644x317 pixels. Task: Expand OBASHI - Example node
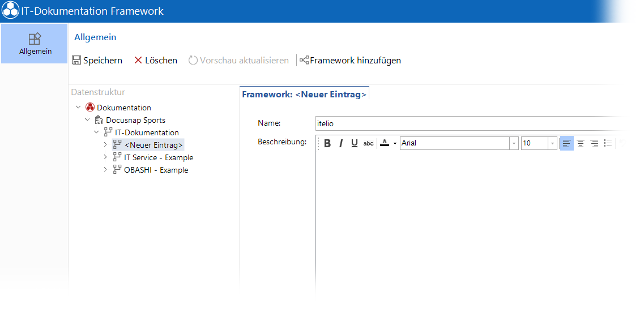click(x=105, y=169)
